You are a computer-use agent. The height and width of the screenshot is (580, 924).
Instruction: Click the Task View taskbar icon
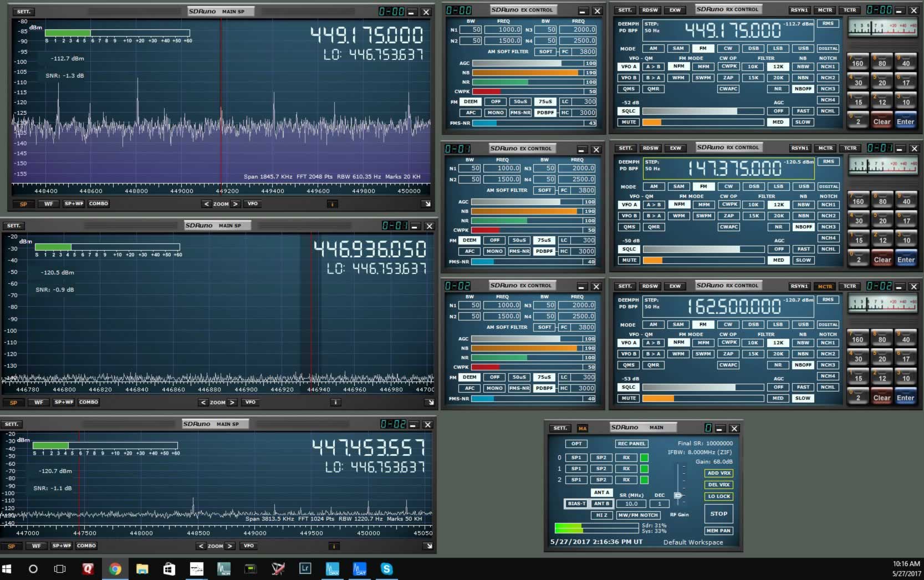[x=59, y=569]
